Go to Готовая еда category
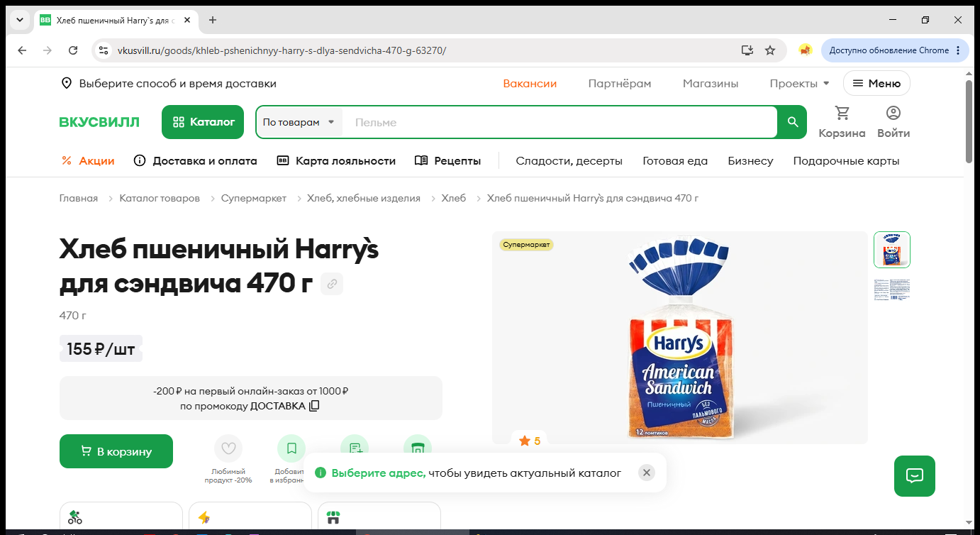Viewport: 980px width, 535px height. [675, 161]
